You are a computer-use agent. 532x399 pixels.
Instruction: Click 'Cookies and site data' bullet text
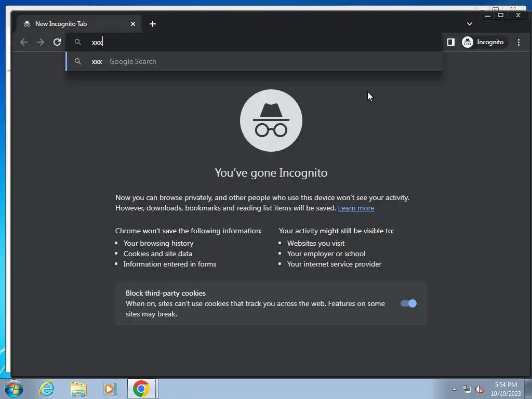pos(158,254)
